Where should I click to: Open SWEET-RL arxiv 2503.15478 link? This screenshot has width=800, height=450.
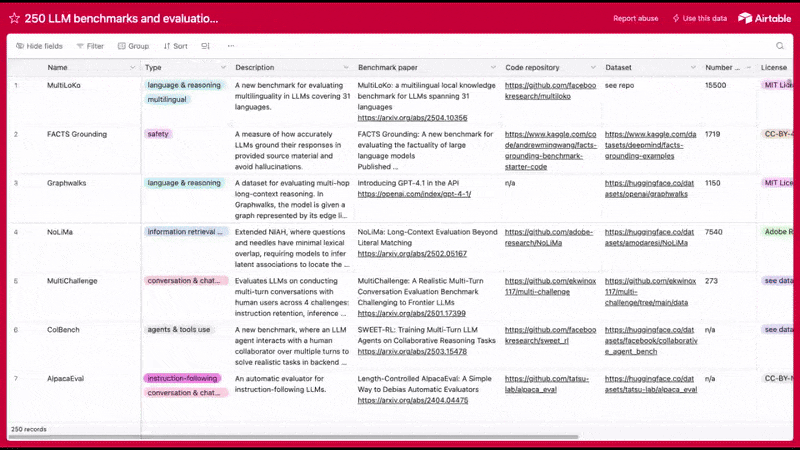tap(412, 352)
